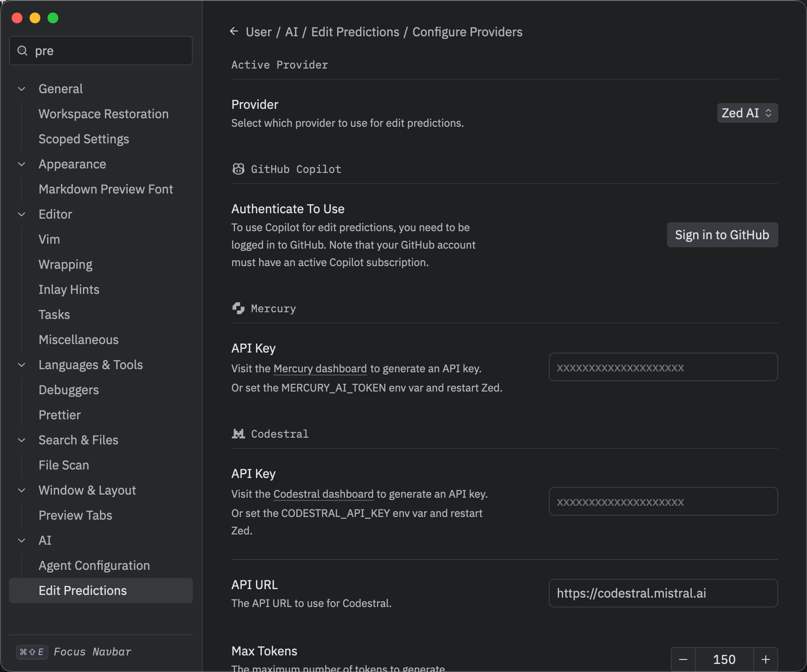Collapse the AI section chevron
The width and height of the screenshot is (807, 672).
22,540
